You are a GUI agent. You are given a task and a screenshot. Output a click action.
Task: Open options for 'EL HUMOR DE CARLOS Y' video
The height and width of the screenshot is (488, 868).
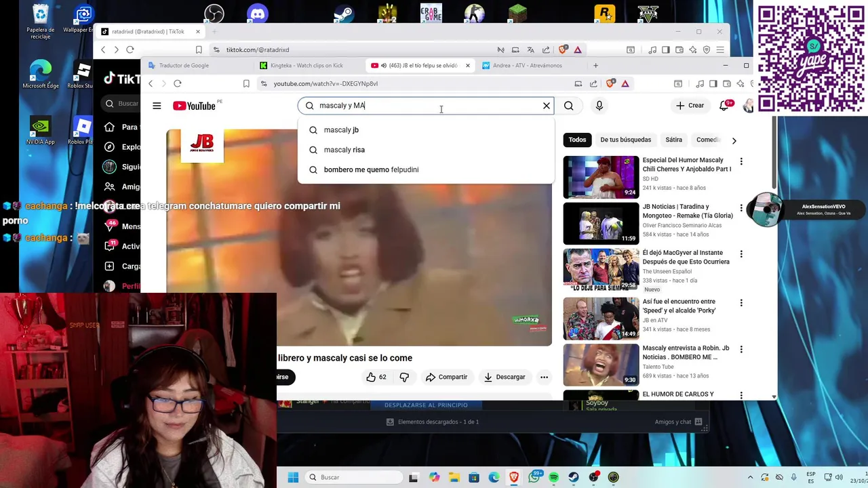pos(741,394)
